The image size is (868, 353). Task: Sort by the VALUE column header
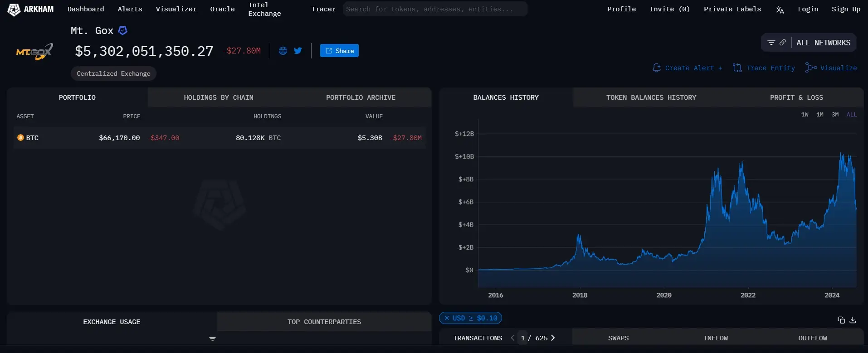374,116
